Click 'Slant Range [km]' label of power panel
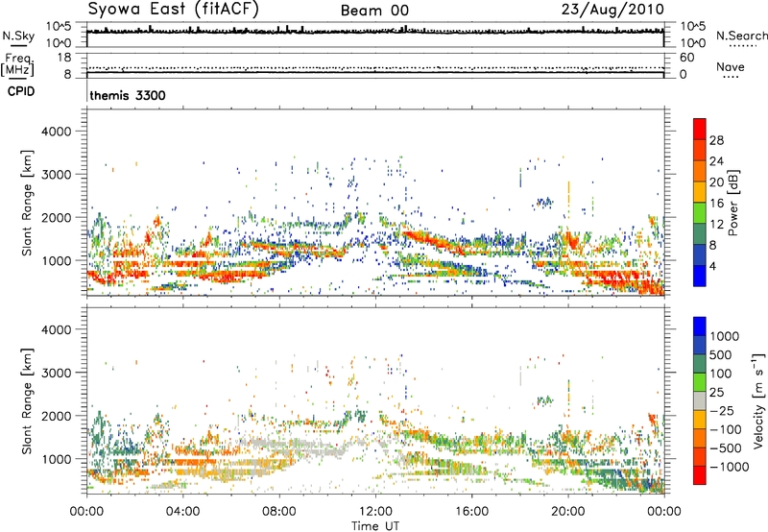768x532 pixels. 27,203
